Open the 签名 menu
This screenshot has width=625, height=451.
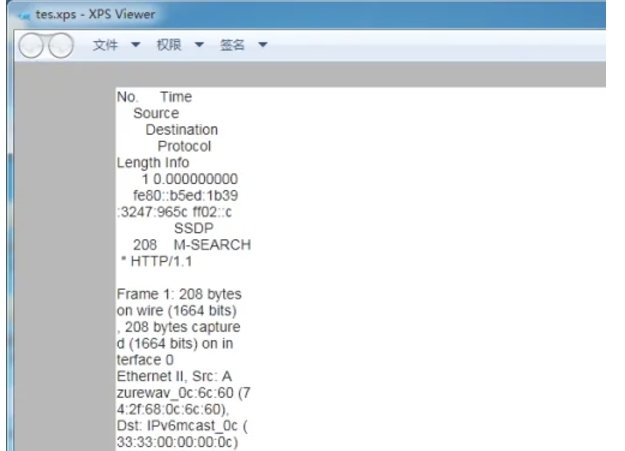tap(232, 45)
